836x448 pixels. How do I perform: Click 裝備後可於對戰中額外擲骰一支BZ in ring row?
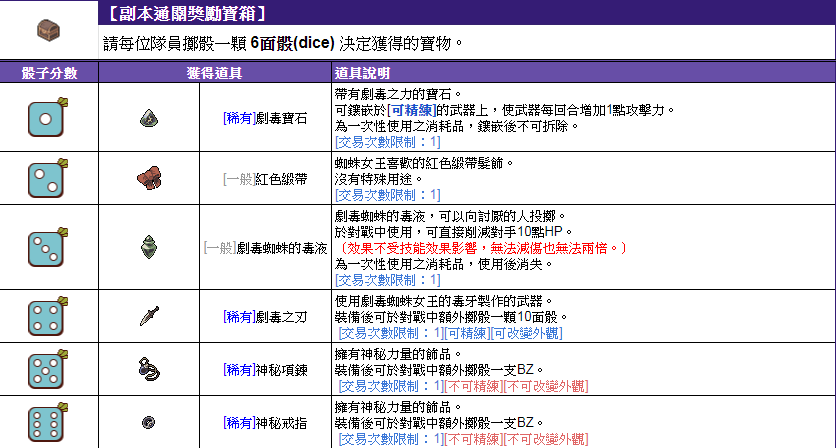pos(440,423)
